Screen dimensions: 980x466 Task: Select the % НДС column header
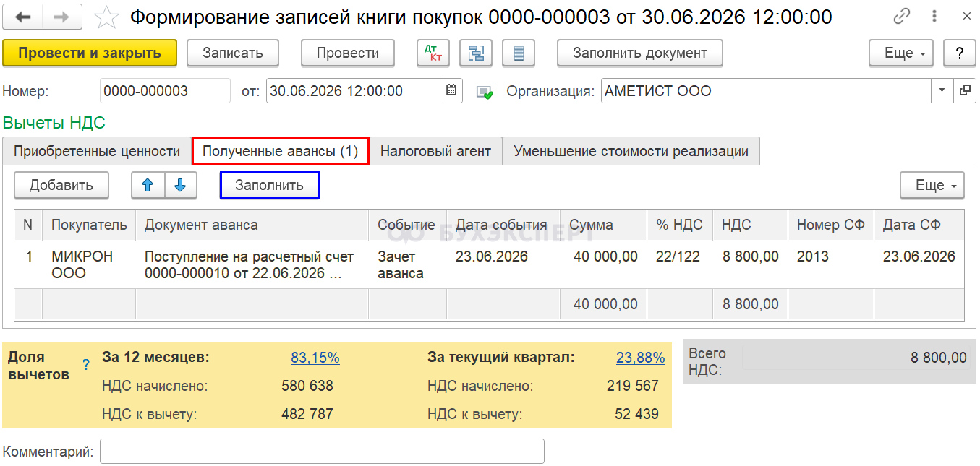680,225
